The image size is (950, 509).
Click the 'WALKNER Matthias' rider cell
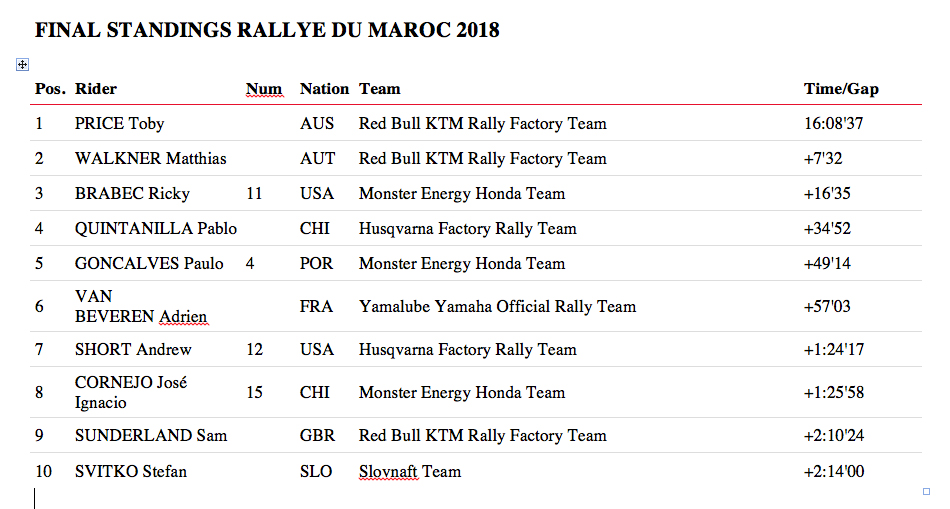[x=150, y=159]
